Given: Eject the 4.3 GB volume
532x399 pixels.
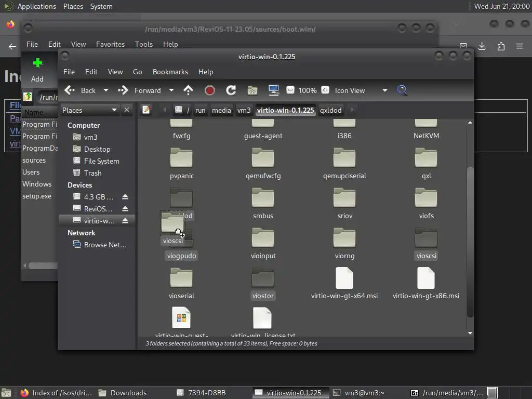Looking at the screenshot, I should point(125,197).
